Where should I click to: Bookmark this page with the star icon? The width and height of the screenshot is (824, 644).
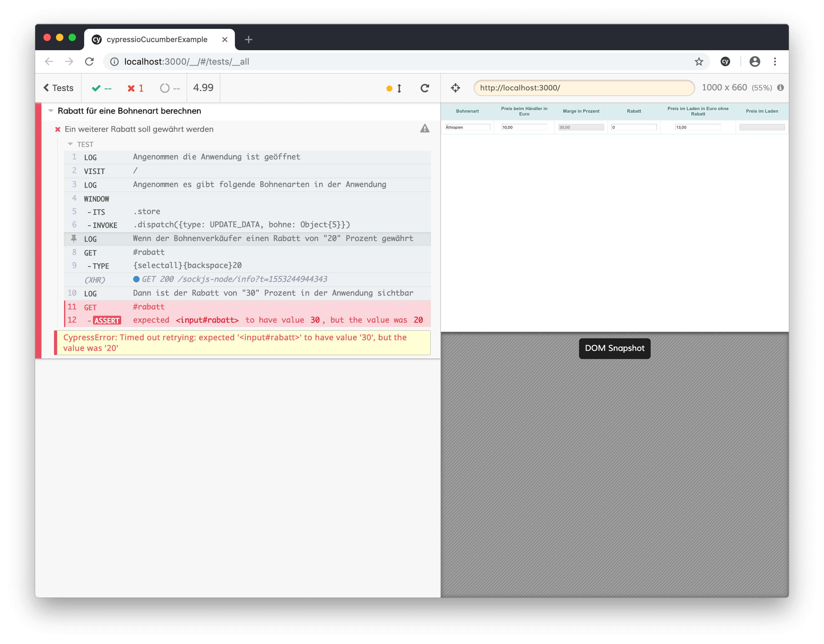[699, 62]
